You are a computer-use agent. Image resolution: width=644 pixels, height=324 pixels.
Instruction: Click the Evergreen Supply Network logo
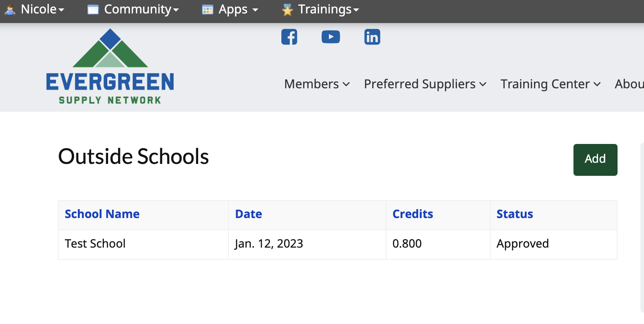[x=110, y=66]
